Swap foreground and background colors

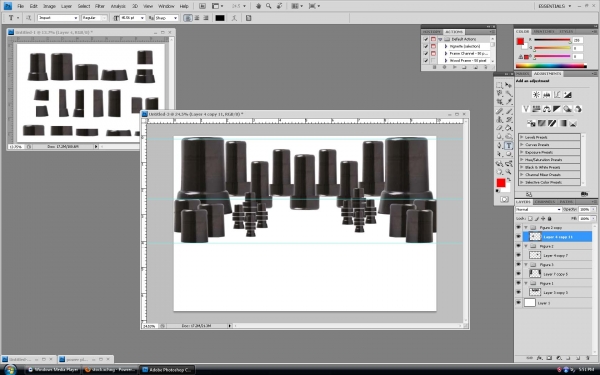[x=509, y=179]
